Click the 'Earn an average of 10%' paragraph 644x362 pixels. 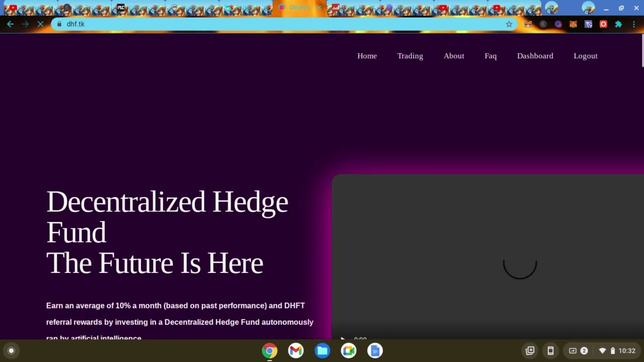point(180,321)
